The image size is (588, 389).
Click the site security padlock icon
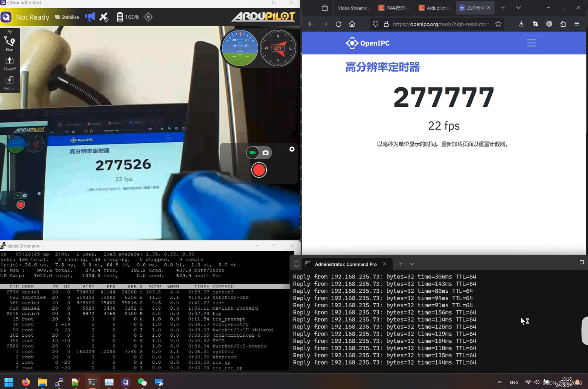386,24
